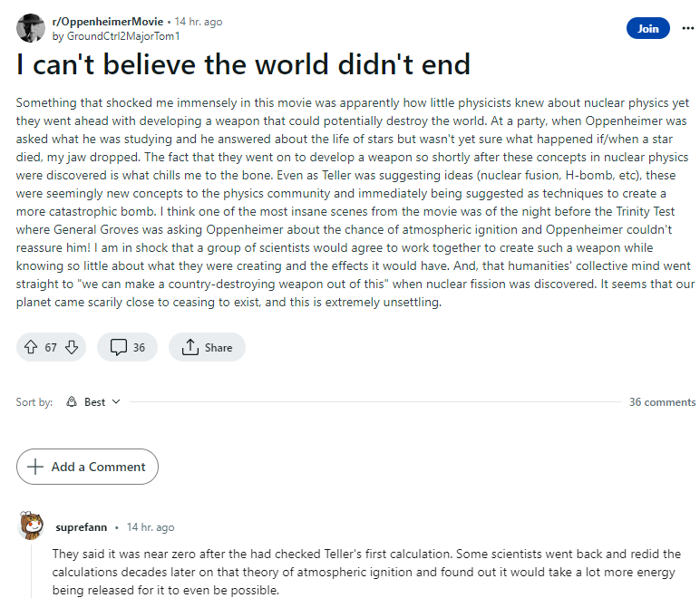Click the sort chevron arrow next to Best

coord(116,402)
